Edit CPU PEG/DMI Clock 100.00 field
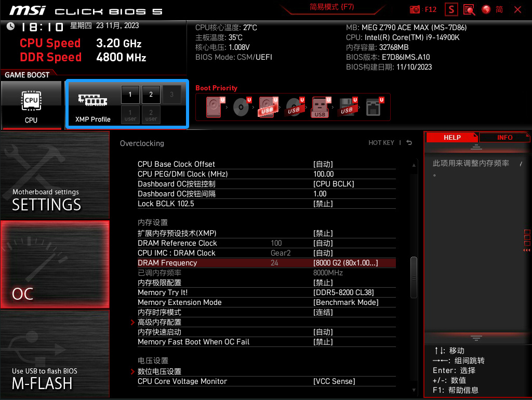Screen dimensions: 532x400 click(324, 174)
